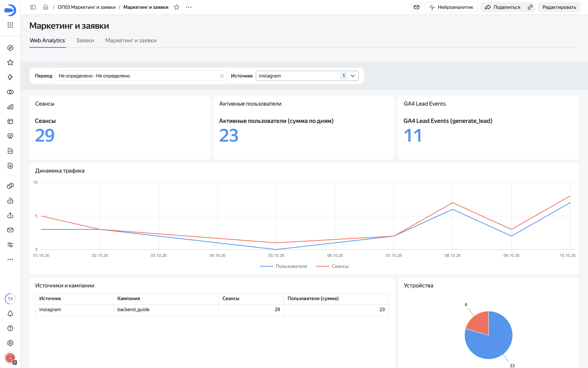
Task: Click the mail subscription icon in header
Action: coord(416,7)
